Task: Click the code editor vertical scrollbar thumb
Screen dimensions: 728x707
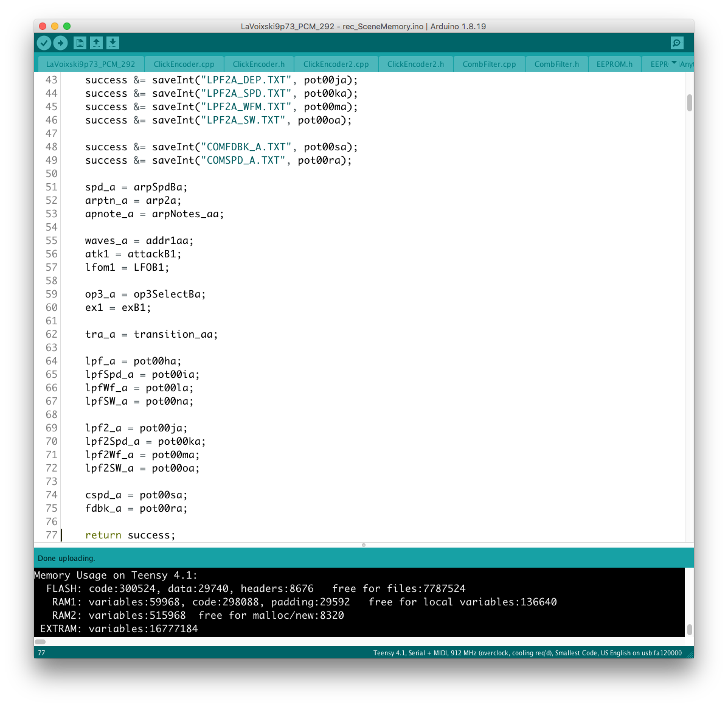Action: point(689,103)
